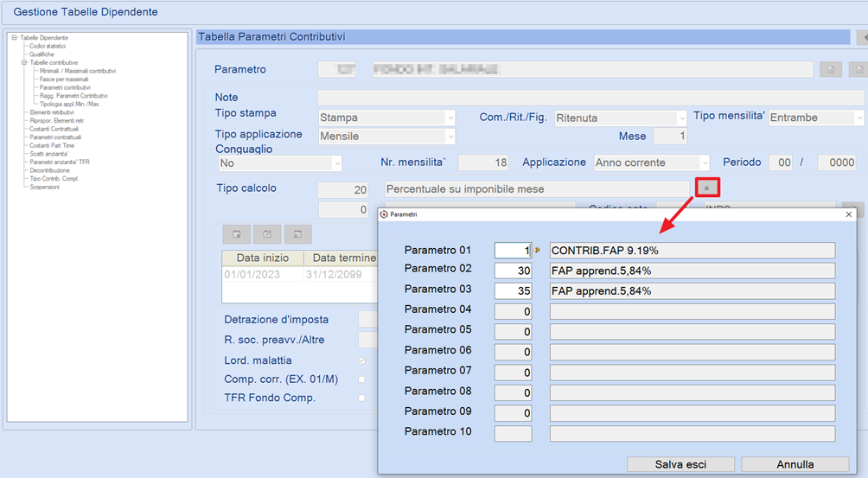Click first document icon right of Parametro field
Viewport: 868px width, 478px height.
(830, 70)
